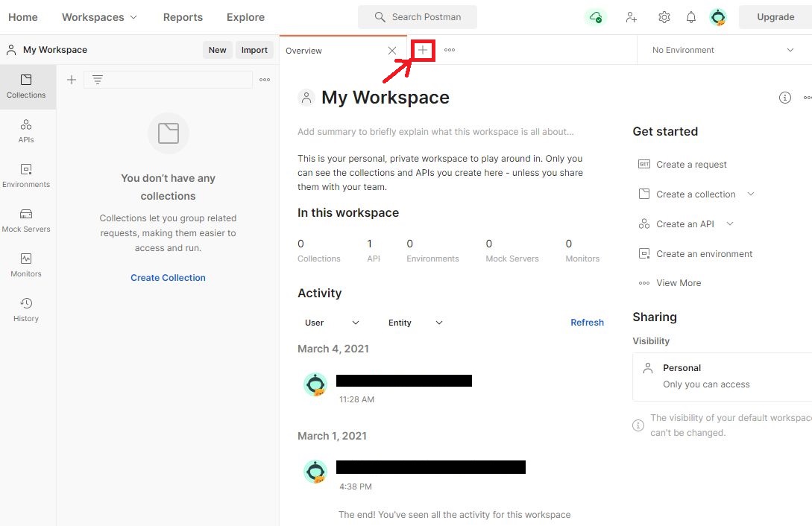Click the New button
Image resolution: width=812 pixels, height=526 pixels.
pyautogui.click(x=218, y=50)
